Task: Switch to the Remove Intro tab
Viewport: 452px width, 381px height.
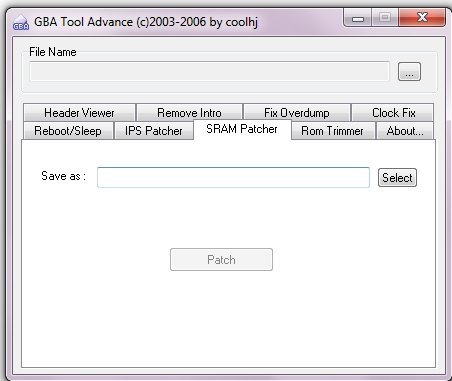Action: [189, 113]
